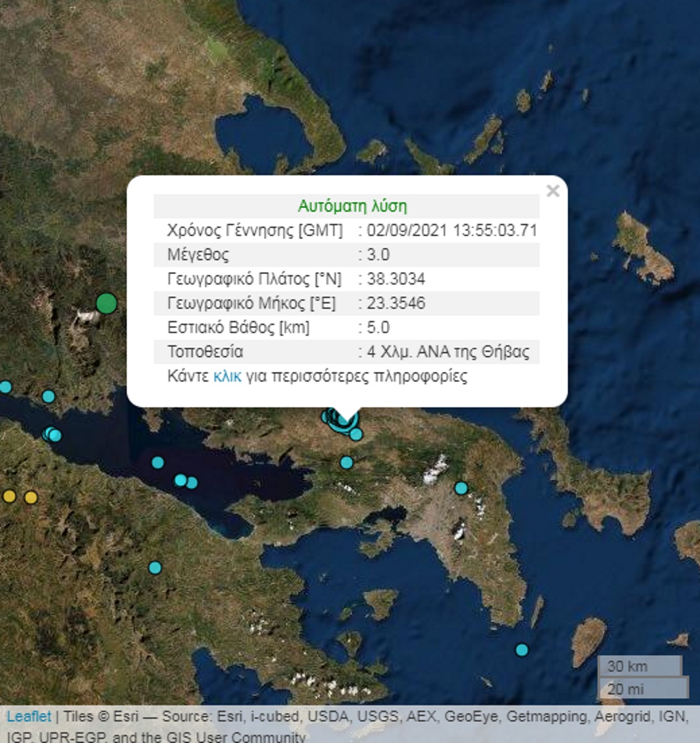Click the right-hand yellow earthquake marker
The width and height of the screenshot is (700, 743).
click(x=31, y=497)
